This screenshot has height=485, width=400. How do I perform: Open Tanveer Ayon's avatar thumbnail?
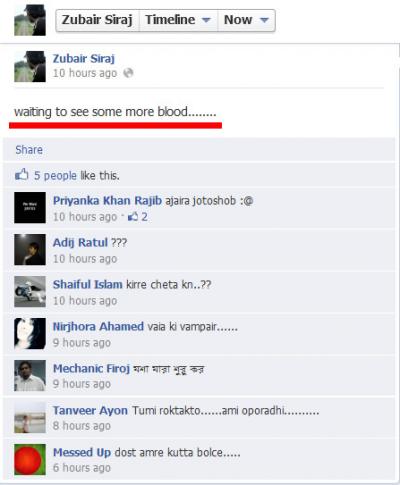point(30,417)
